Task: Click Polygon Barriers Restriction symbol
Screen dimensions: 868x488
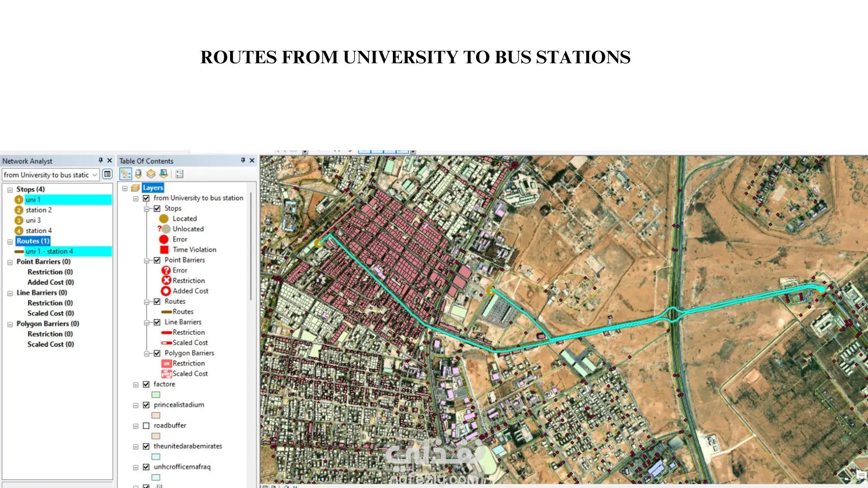Action: coord(166,364)
